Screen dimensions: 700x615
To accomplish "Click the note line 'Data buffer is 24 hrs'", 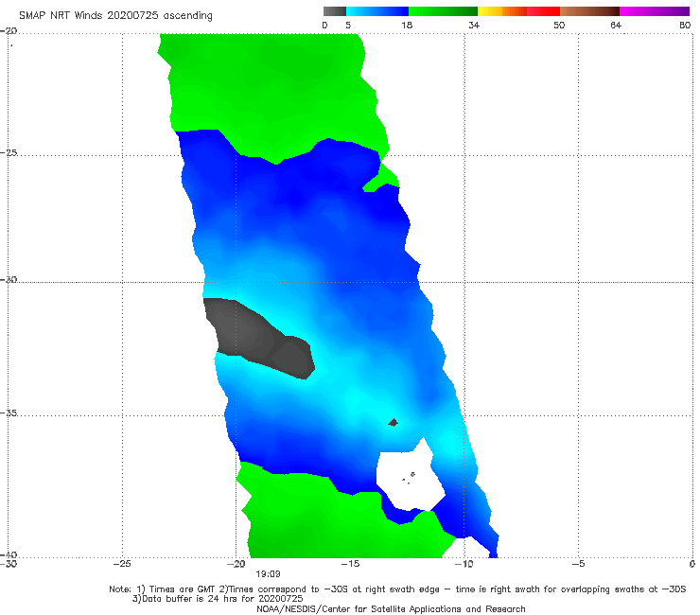I will [x=218, y=599].
